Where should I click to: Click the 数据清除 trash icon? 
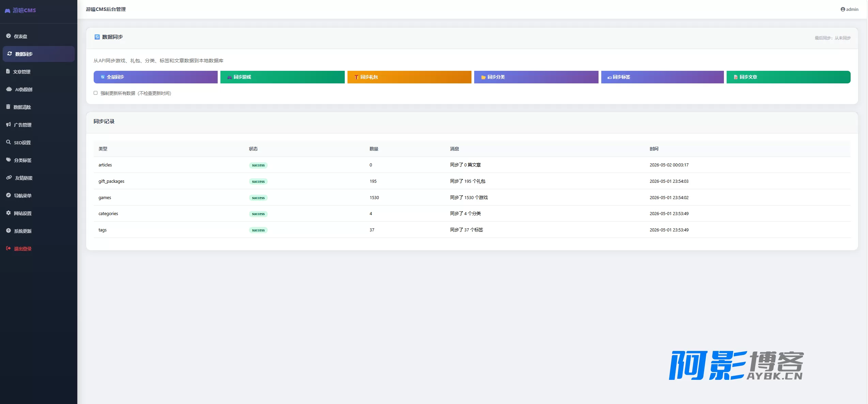8,107
